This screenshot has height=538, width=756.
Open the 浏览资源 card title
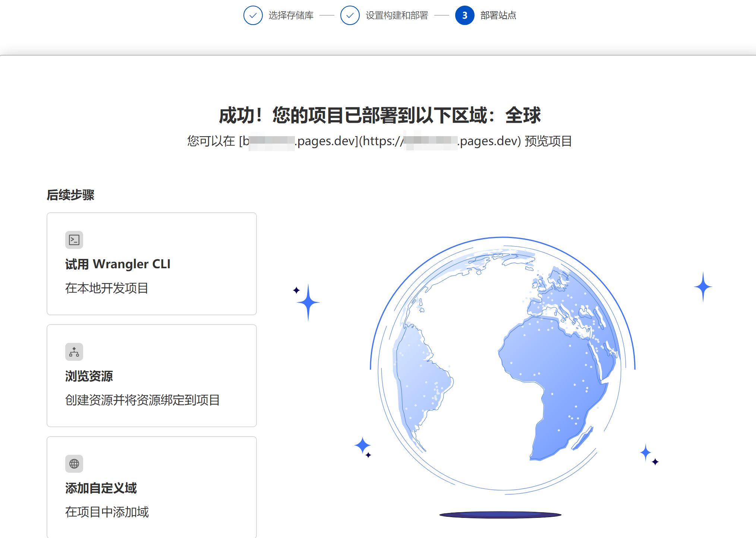(89, 376)
